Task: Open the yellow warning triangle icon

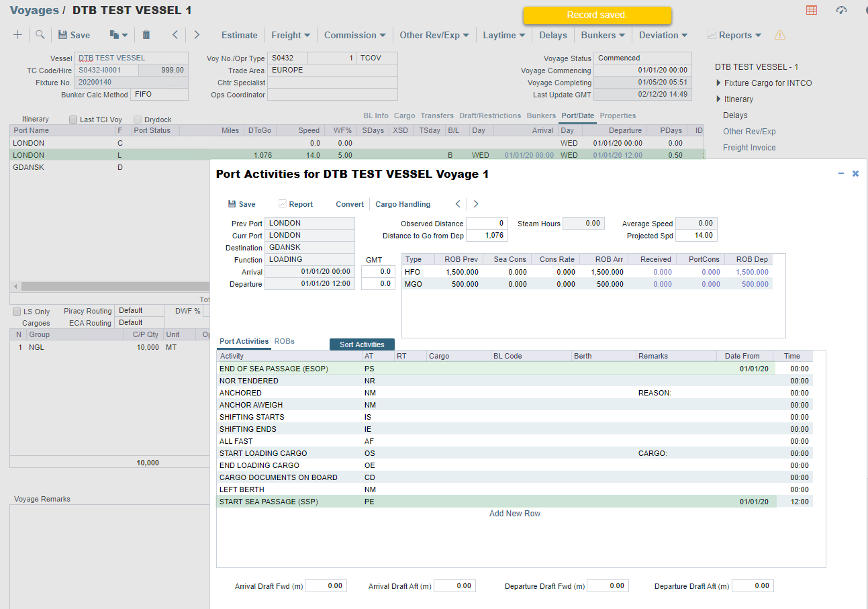Action: [x=779, y=36]
